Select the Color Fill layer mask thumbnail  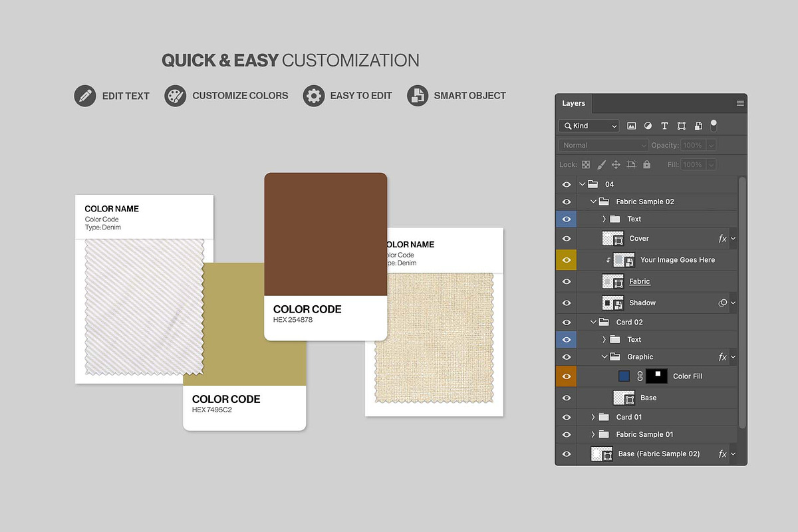click(656, 376)
